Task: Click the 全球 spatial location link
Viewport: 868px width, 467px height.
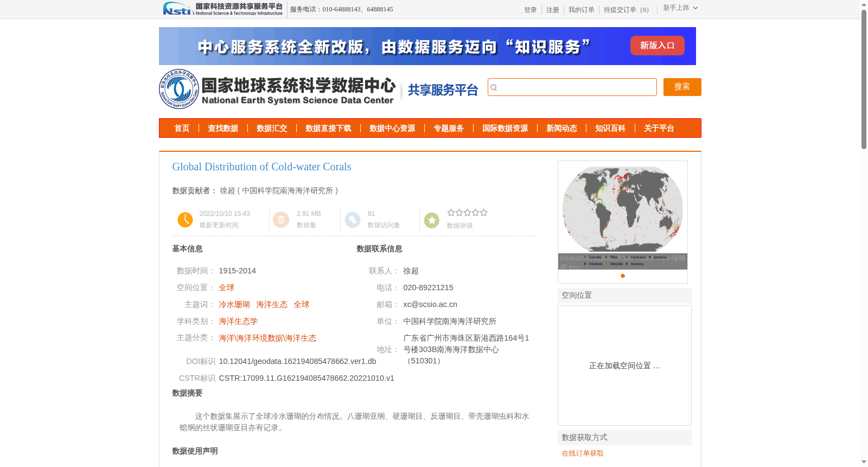Action: [x=226, y=287]
